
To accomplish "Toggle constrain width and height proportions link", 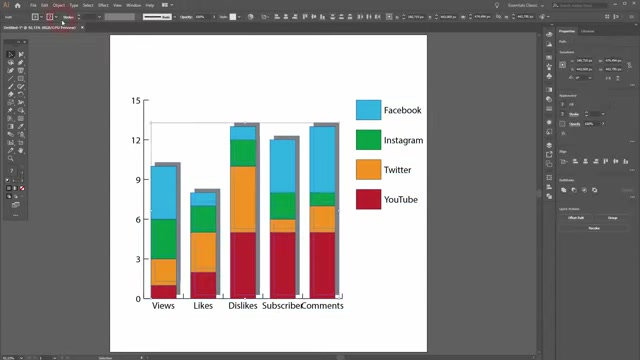I will (x=629, y=65).
